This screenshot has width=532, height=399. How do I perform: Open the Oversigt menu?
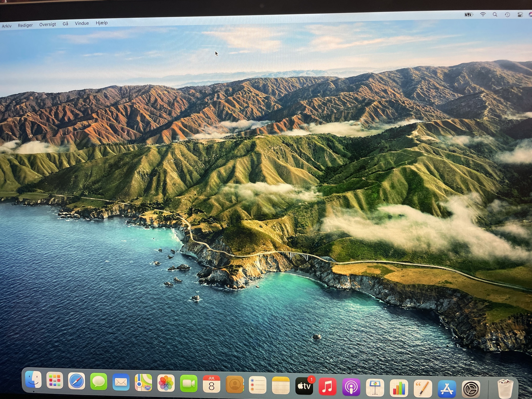point(48,24)
